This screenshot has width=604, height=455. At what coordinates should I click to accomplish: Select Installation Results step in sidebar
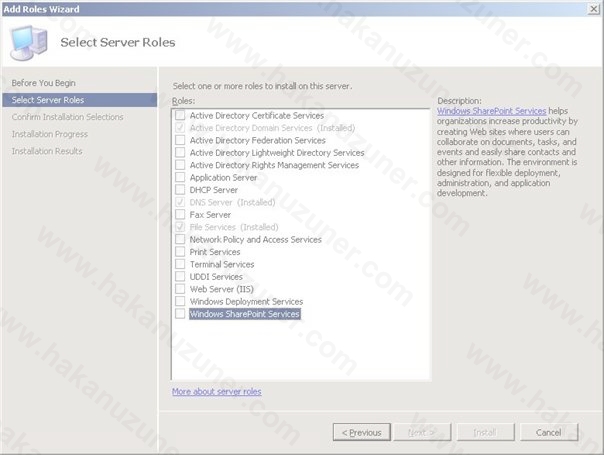click(x=47, y=151)
